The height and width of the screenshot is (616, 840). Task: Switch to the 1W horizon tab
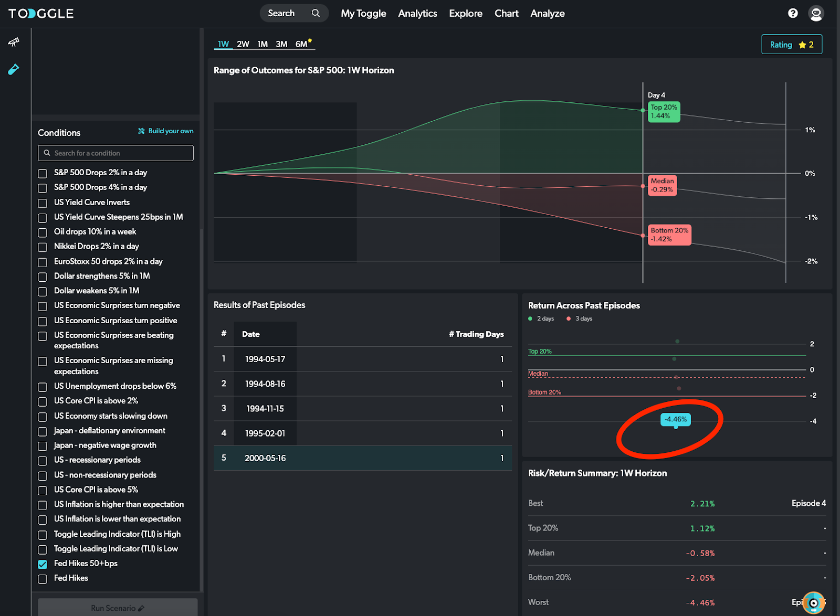click(223, 44)
